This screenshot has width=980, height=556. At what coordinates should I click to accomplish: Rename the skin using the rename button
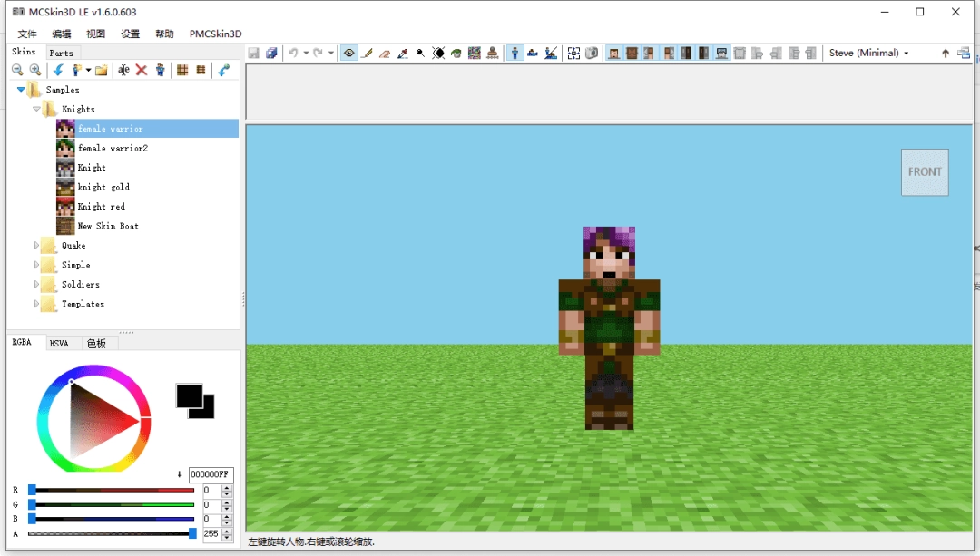[x=122, y=70]
